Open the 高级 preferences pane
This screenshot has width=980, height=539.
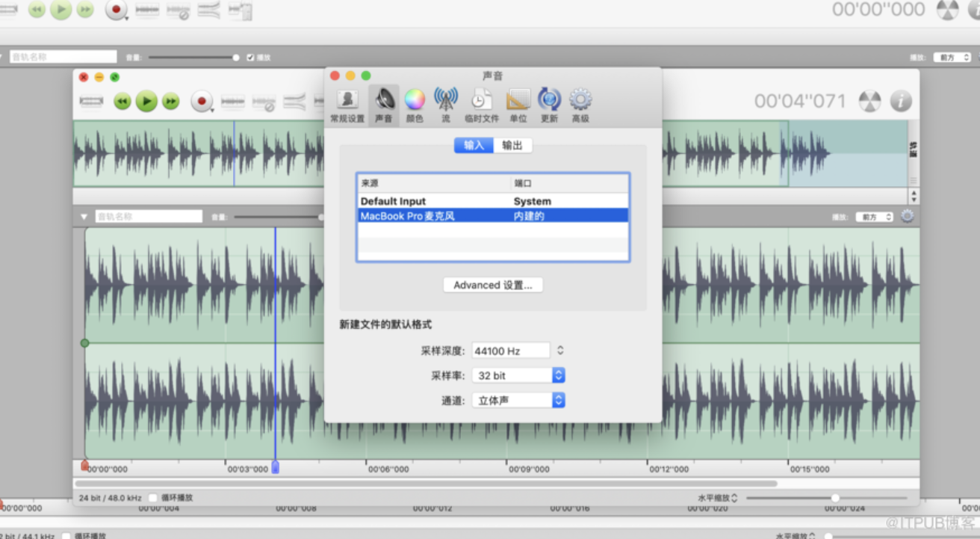[580, 103]
